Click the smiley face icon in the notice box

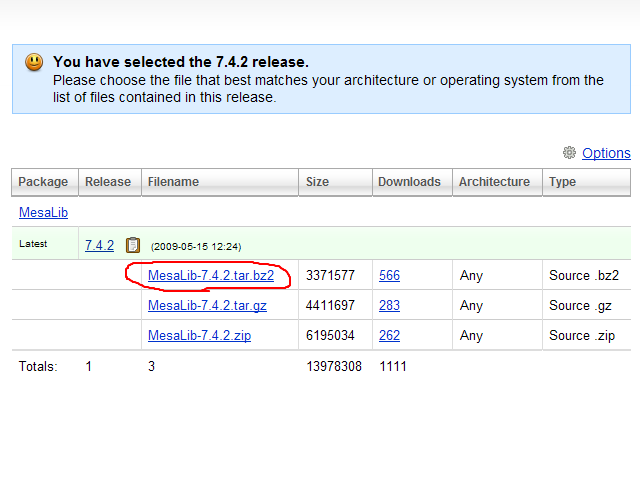tap(34, 62)
